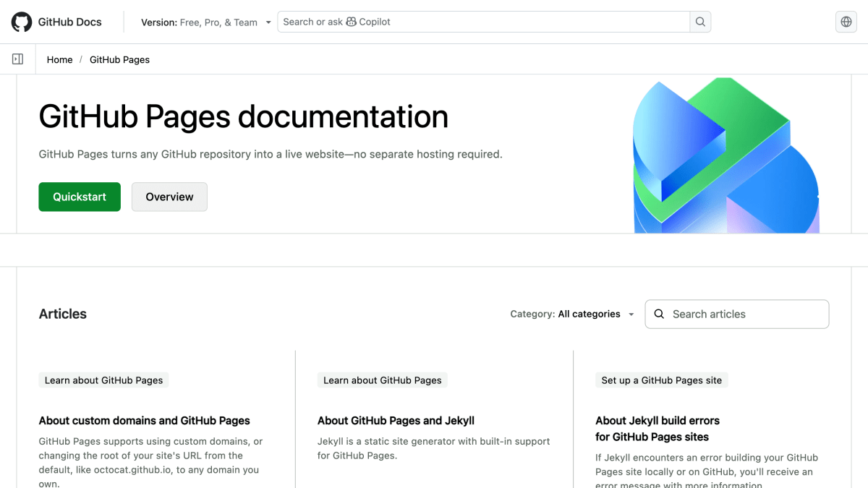Click the Overview button

169,197
